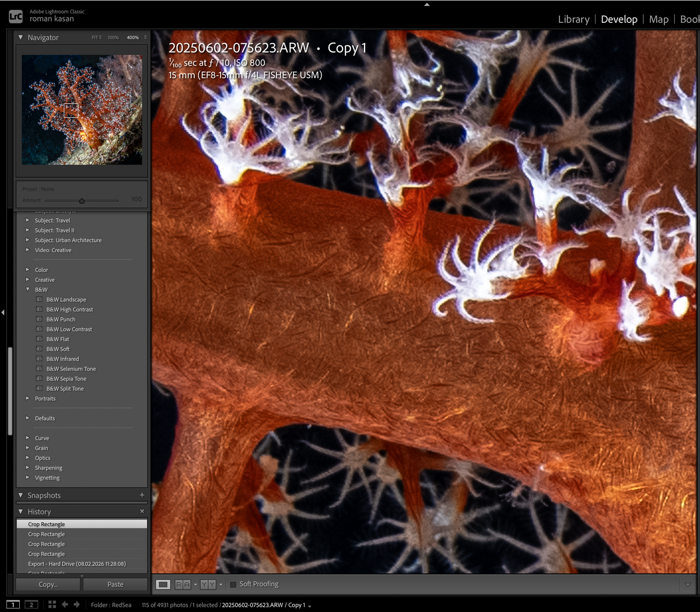Click the Copy... settings button
700x612 pixels.
click(x=48, y=584)
